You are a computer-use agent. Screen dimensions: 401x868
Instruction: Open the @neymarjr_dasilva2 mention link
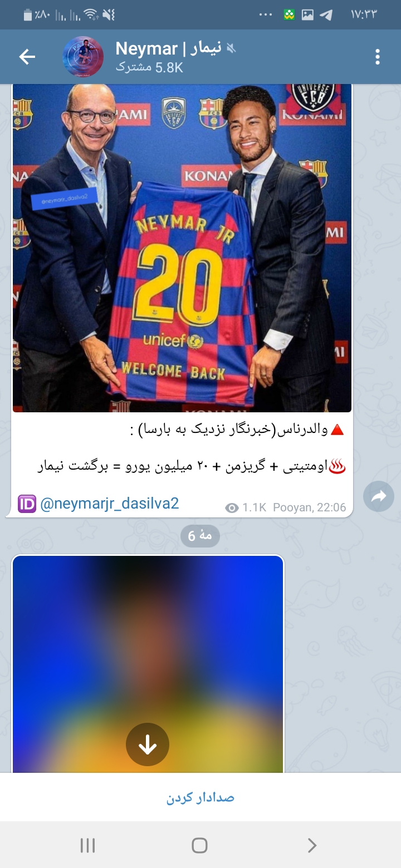(110, 504)
